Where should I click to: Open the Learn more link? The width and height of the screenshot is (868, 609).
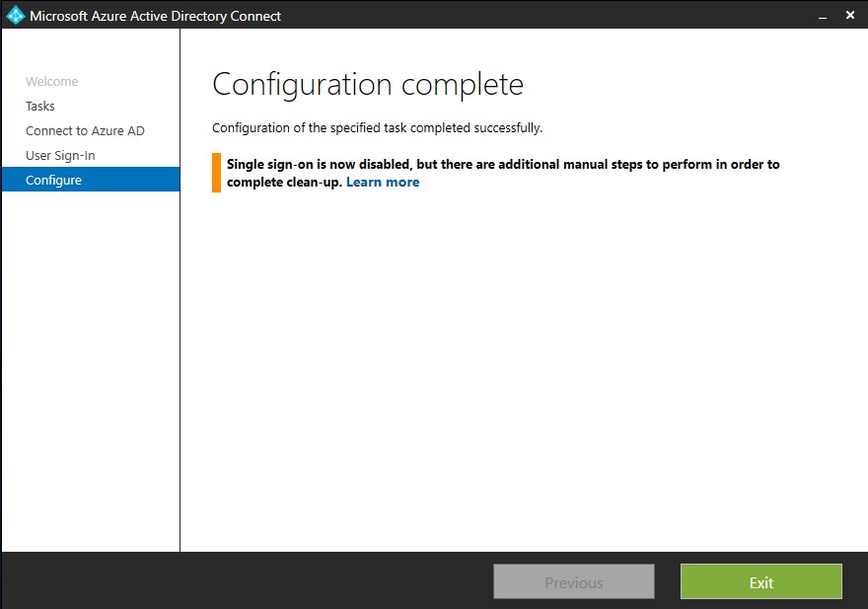383,183
